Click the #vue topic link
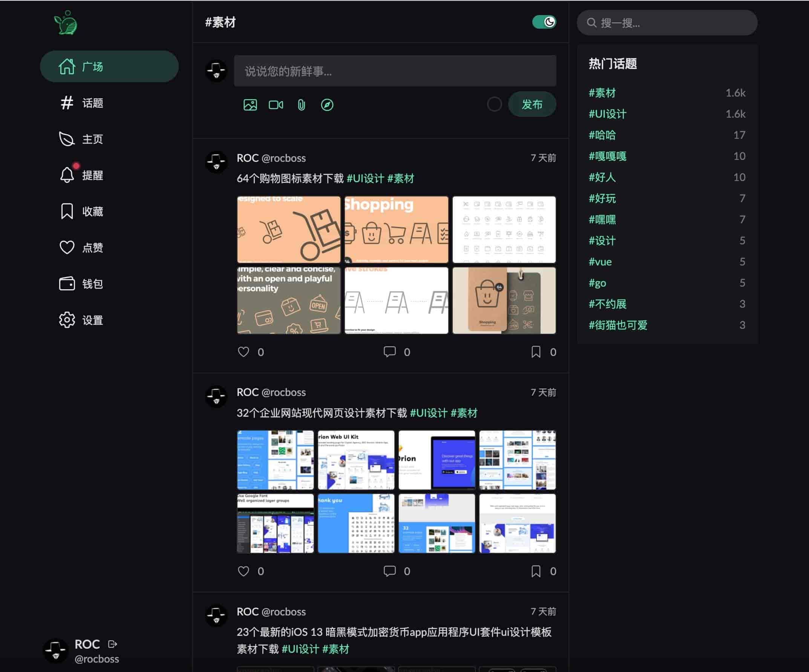This screenshot has width=809, height=672. click(x=600, y=262)
